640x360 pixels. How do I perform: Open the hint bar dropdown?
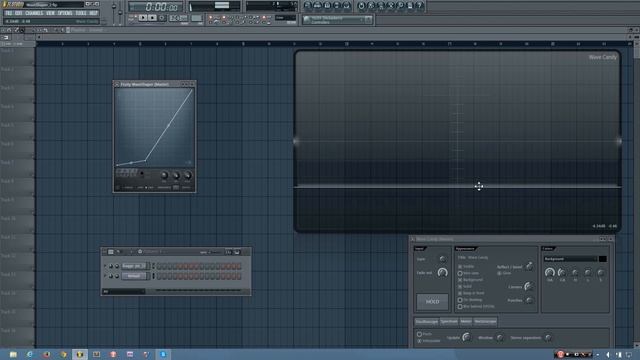338,20
